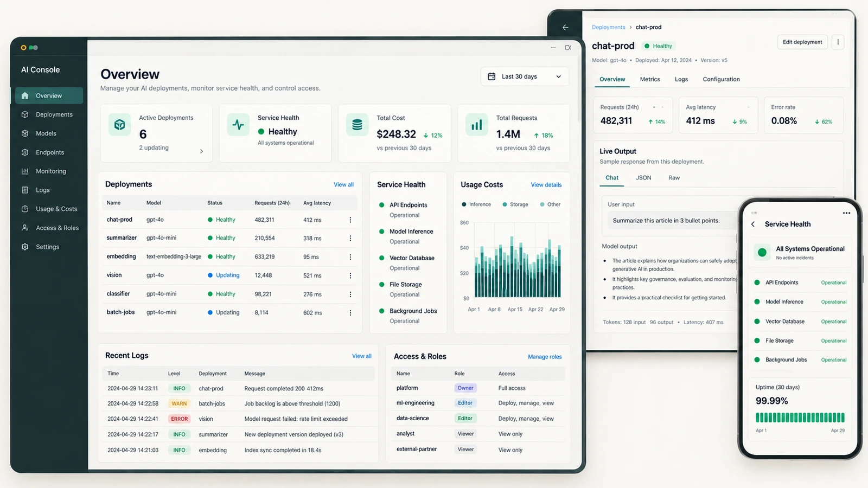Open the Last 30 days date dropdown
The width and height of the screenshot is (868, 488).
click(525, 76)
